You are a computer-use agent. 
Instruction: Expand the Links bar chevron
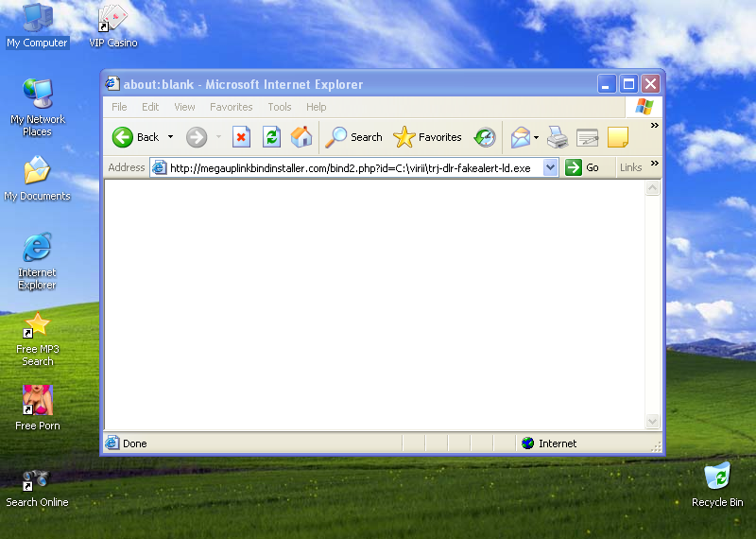[x=654, y=163]
